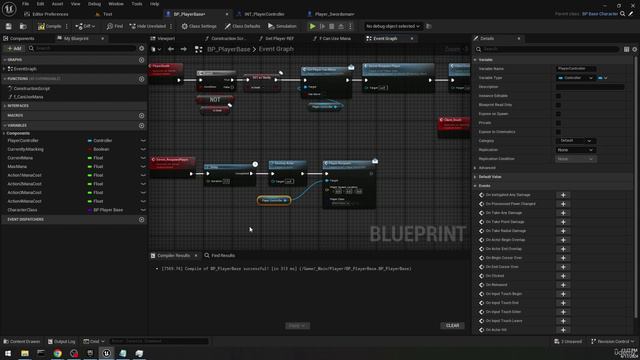The width and height of the screenshot is (640, 360).
Task: Expand the Interfaces section
Action: tap(4, 106)
